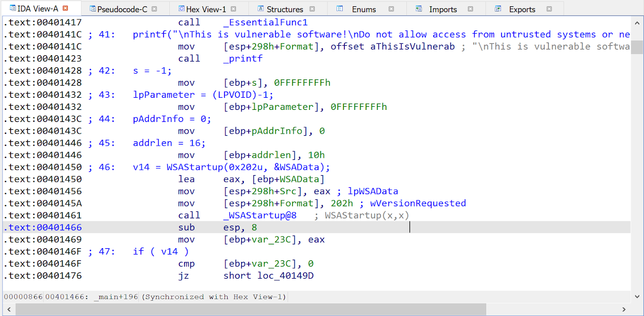The image size is (644, 316).
Task: Click the IDA View-A tab icon
Action: click(x=13, y=8)
